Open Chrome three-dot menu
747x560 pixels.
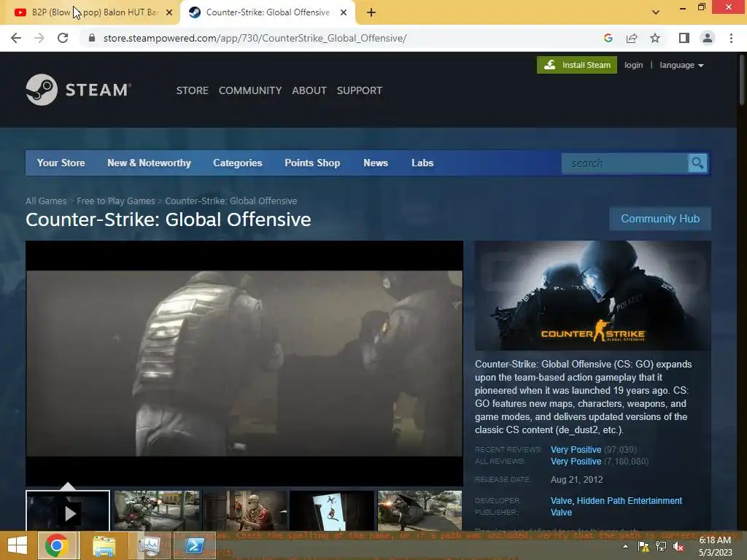click(731, 38)
